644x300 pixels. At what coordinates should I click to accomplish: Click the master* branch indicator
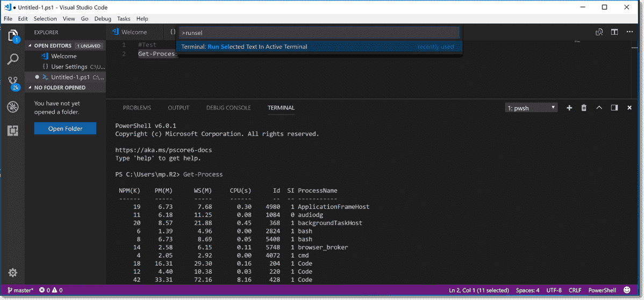pos(20,290)
